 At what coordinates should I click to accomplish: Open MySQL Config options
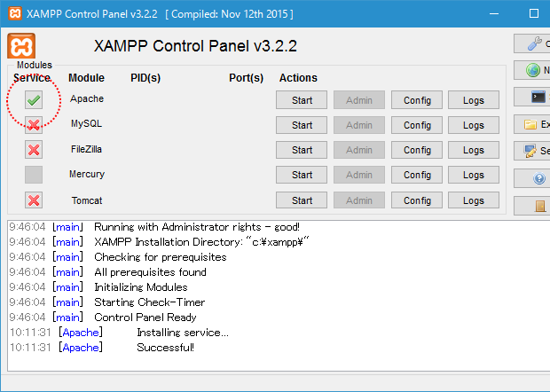tap(417, 125)
